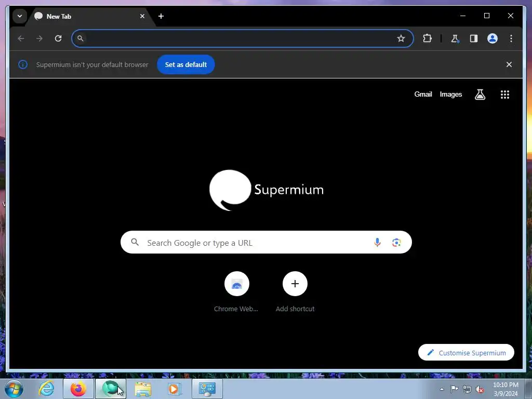The height and width of the screenshot is (399, 532).
Task: Start voice search with microphone
Action: [x=377, y=242]
